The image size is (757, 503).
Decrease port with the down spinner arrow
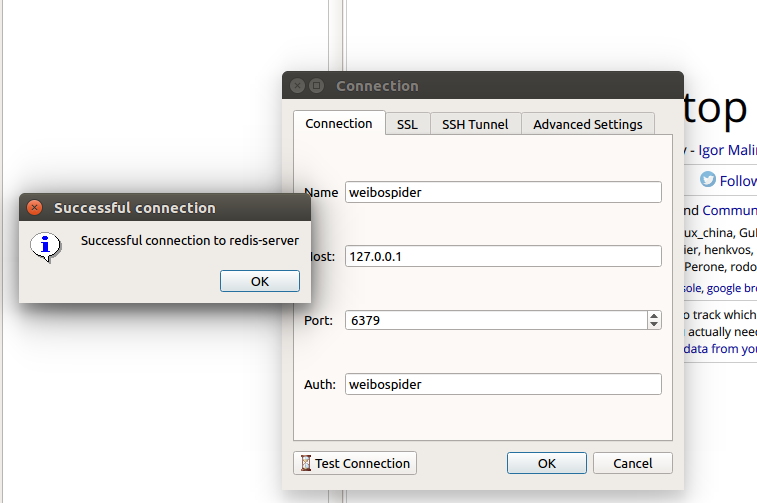654,324
